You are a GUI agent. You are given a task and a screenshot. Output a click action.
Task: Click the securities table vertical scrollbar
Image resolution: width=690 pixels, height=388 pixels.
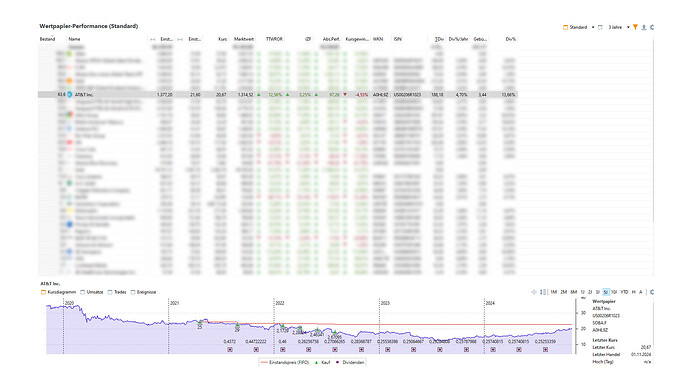point(653,132)
